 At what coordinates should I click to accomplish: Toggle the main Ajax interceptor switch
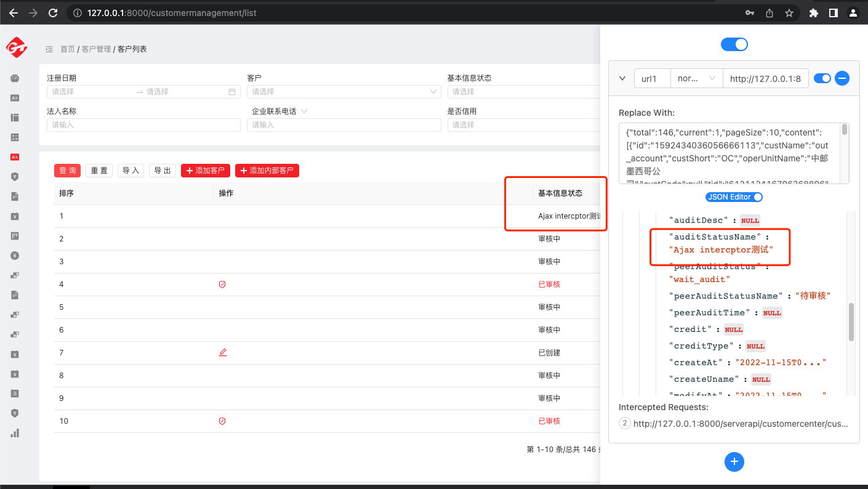[734, 44]
